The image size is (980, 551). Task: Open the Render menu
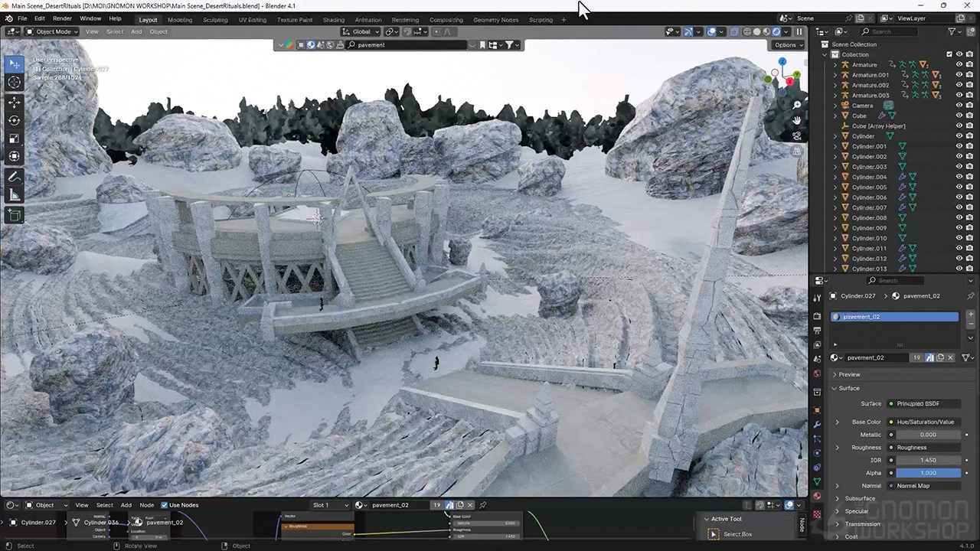point(62,18)
